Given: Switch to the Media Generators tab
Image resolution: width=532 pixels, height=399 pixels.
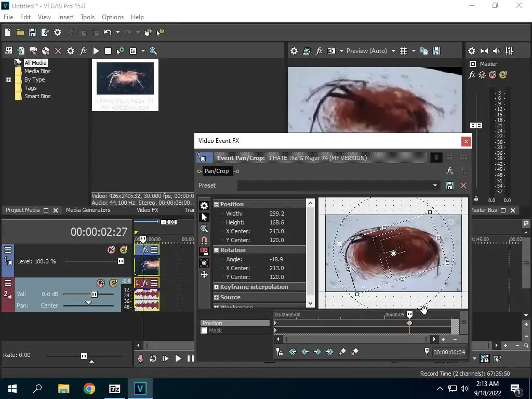Looking at the screenshot, I should click(x=88, y=210).
